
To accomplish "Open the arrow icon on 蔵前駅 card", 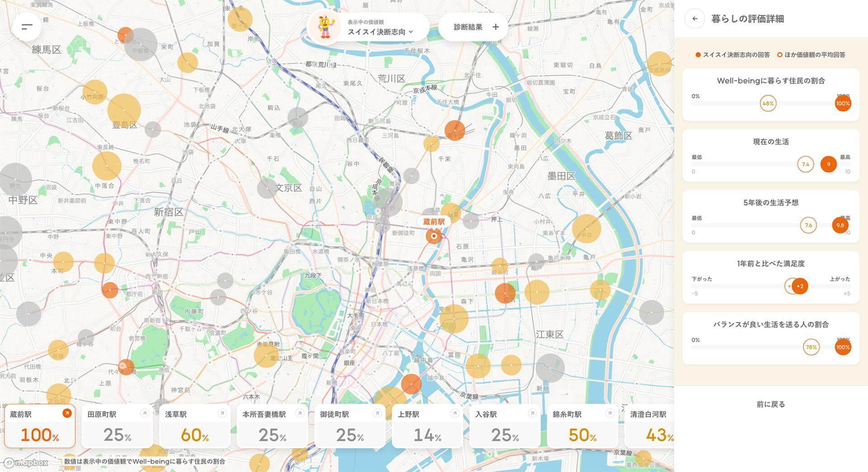I will 67,413.
